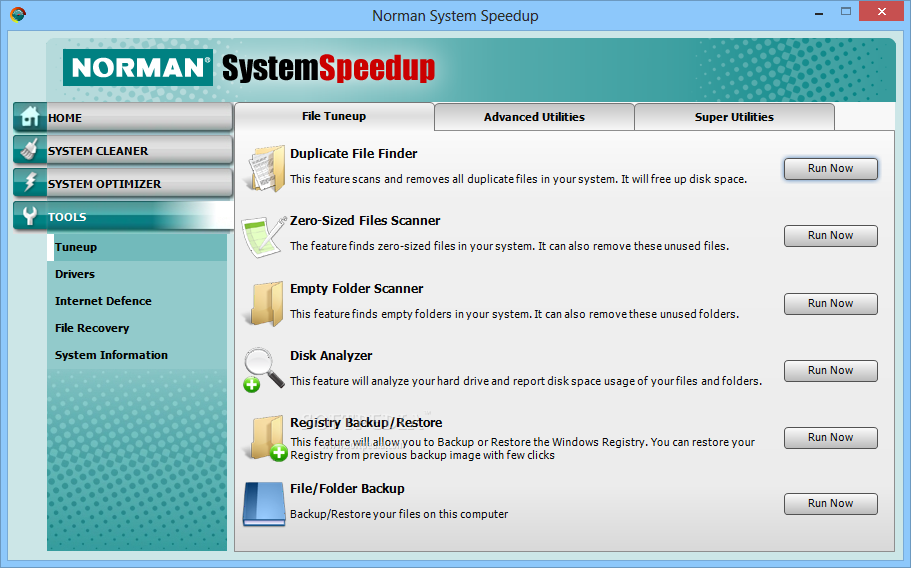Click the Home house icon
This screenshot has width=911, height=568.
29,116
